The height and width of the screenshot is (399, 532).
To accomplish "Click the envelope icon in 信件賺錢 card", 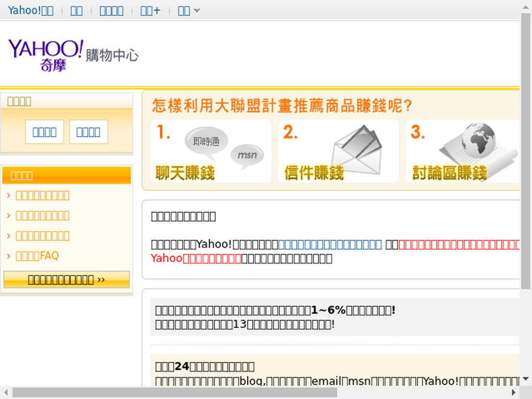I will (356, 150).
